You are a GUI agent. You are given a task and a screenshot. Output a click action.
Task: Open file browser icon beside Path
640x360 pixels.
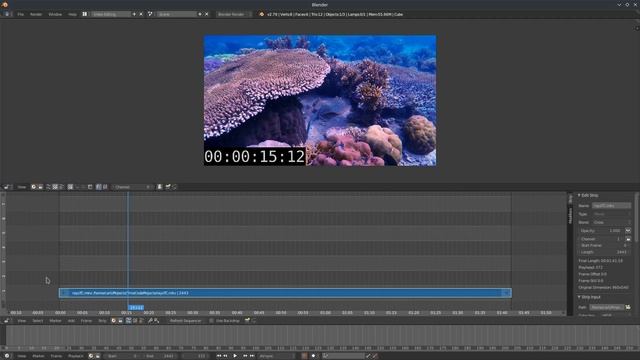coord(628,307)
